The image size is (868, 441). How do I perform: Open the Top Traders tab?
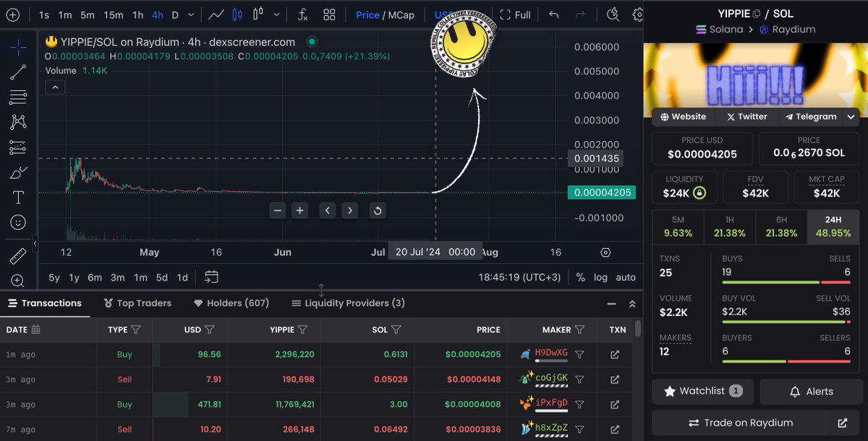coord(137,303)
